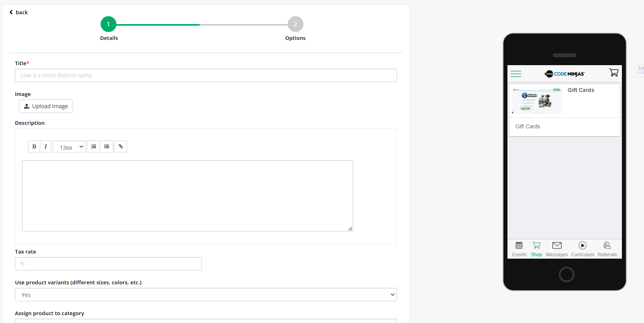Toggle italic formatting in description editor

(x=46, y=146)
